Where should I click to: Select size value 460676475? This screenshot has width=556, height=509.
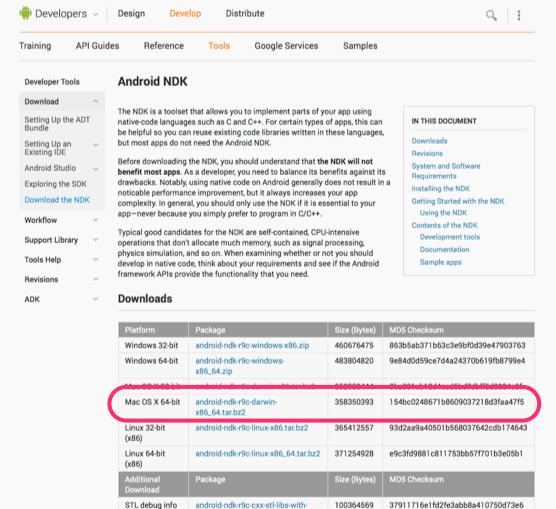[354, 345]
